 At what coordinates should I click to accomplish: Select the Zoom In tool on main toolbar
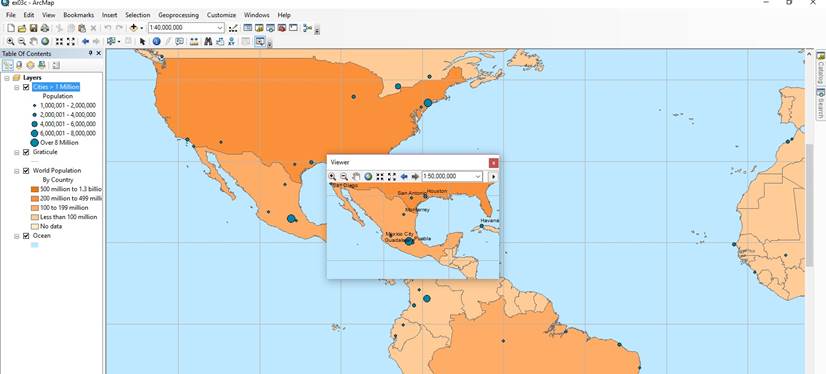10,42
